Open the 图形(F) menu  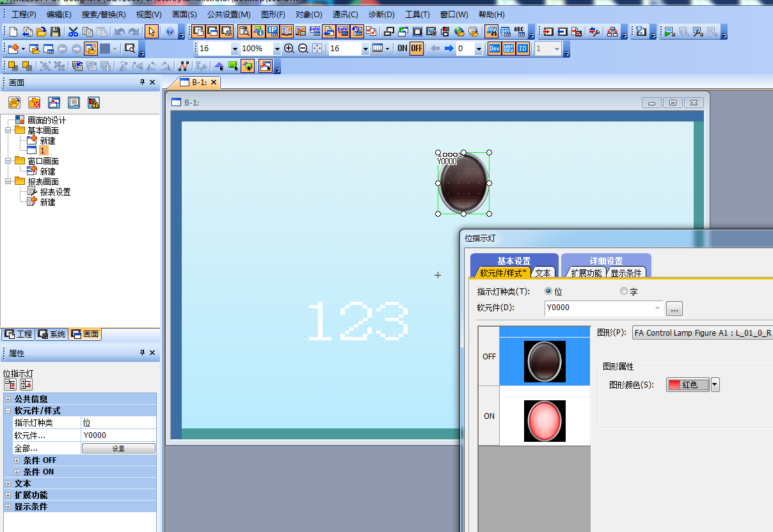273,14
